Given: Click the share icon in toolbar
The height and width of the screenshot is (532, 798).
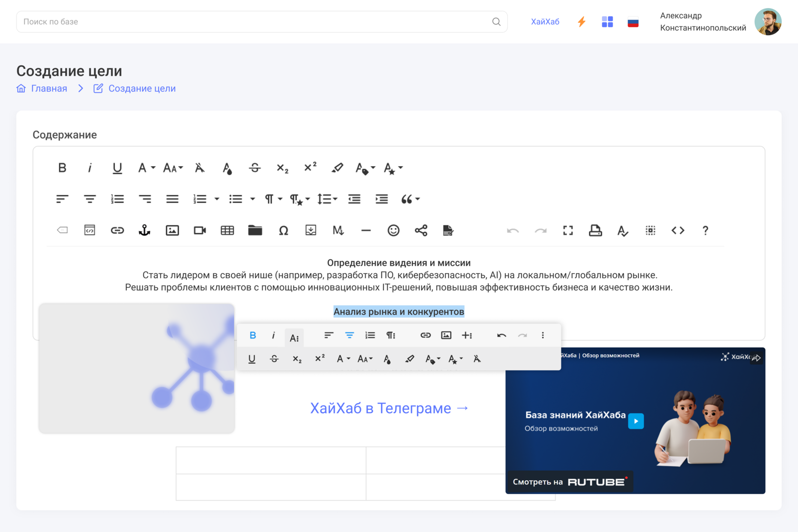Looking at the screenshot, I should point(421,230).
